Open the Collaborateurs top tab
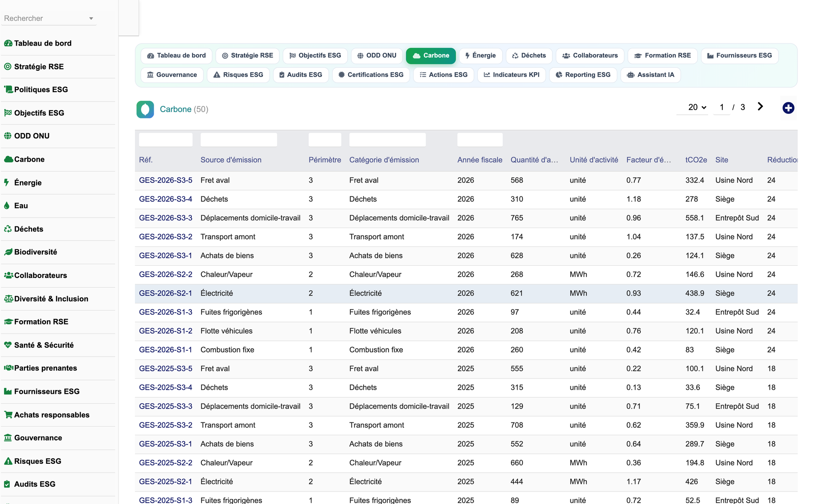This screenshot has width=815, height=504. click(590, 56)
